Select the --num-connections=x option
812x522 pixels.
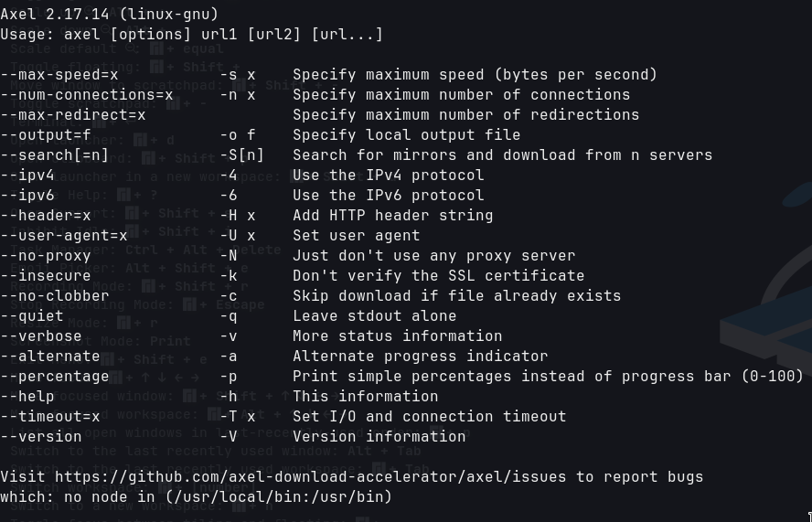(x=87, y=95)
